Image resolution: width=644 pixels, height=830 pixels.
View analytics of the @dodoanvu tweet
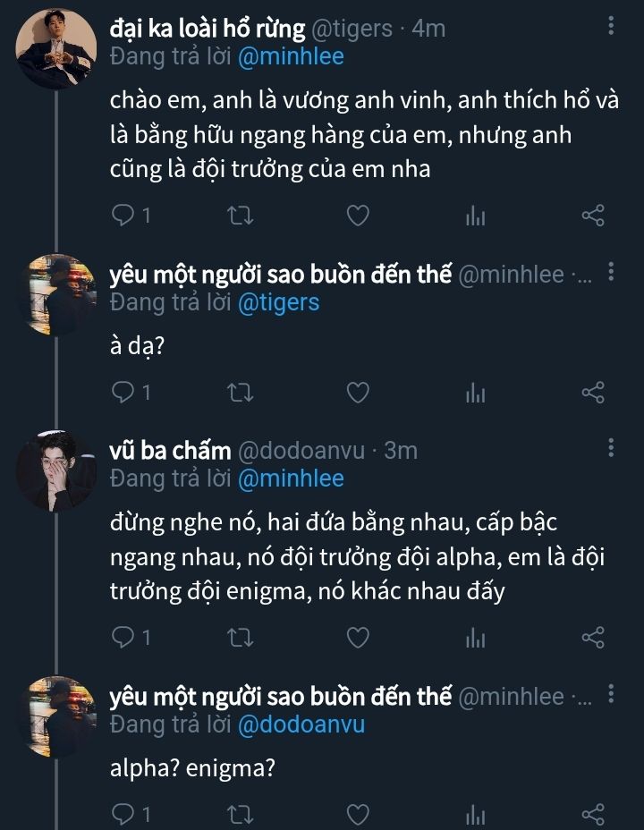[475, 637]
